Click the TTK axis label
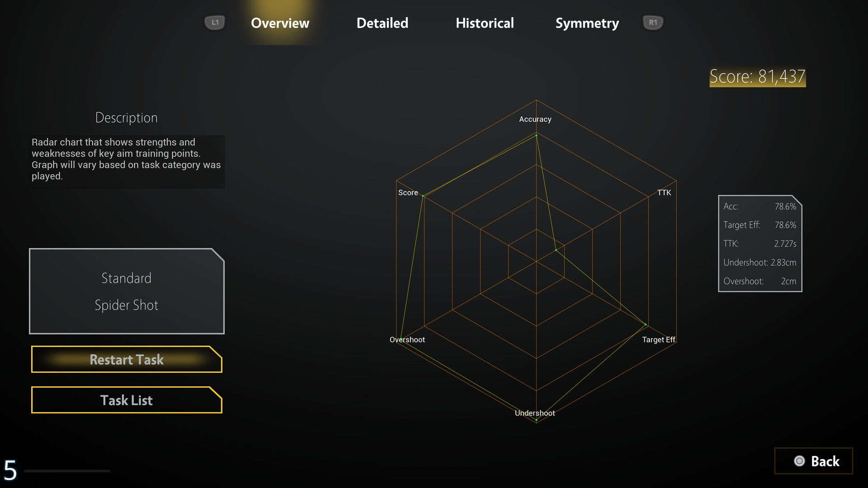 coord(664,192)
